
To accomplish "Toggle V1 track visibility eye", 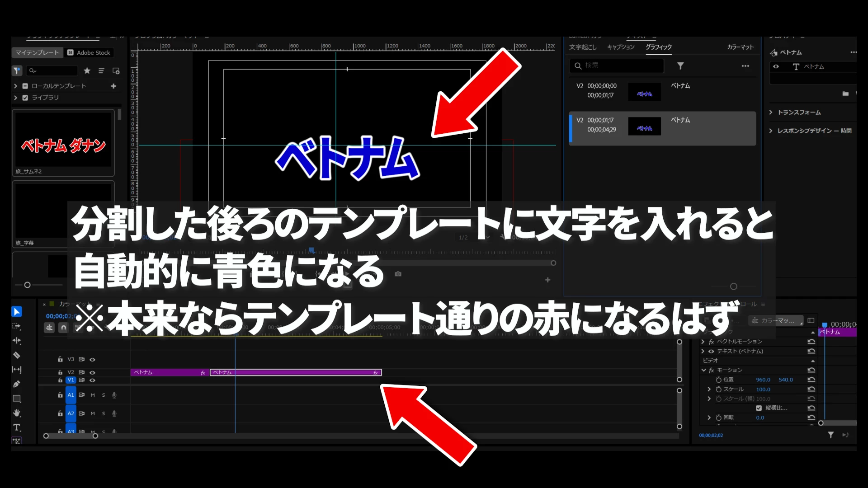I will pyautogui.click(x=92, y=380).
